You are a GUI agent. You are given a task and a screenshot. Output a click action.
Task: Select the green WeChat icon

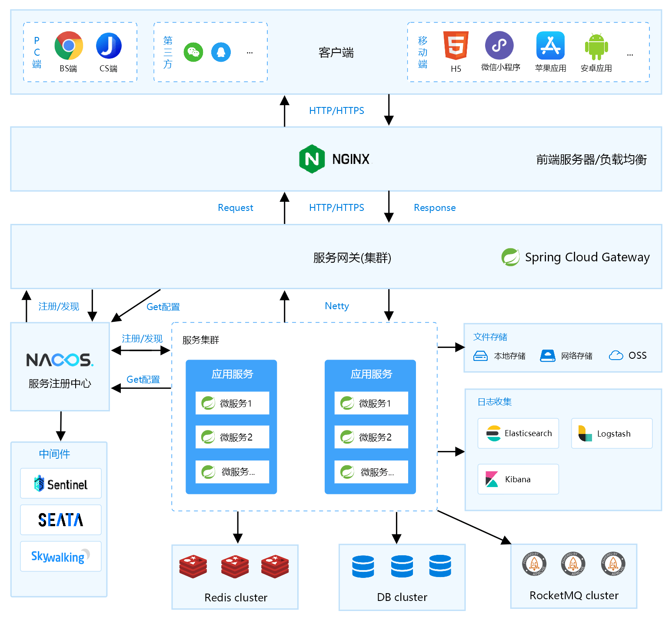(x=193, y=52)
